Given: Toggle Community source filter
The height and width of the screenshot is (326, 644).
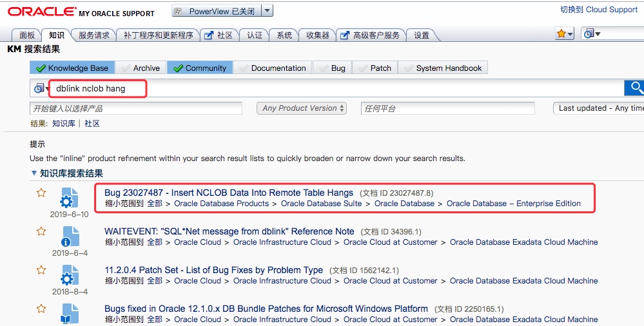Looking at the screenshot, I should 200,68.
